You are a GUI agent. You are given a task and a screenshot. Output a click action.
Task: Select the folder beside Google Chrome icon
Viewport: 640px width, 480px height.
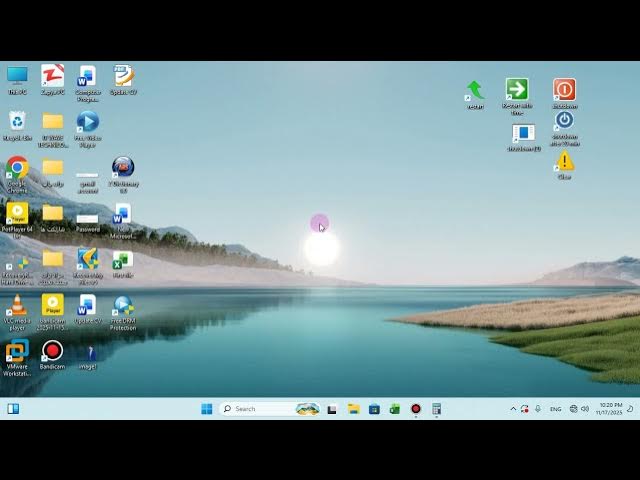point(53,172)
